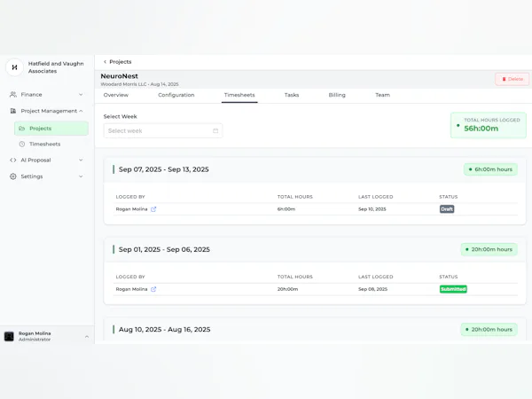Go to the Team tab

coord(382,95)
